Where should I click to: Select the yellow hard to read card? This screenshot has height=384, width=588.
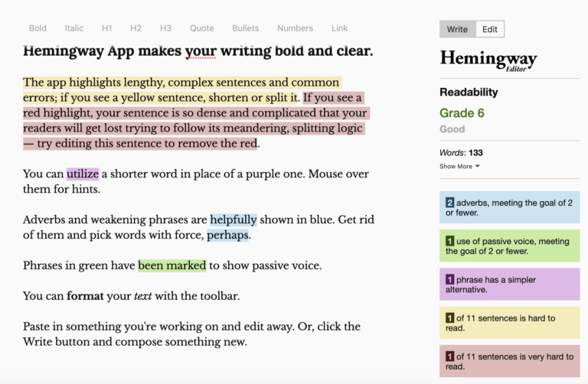click(510, 323)
